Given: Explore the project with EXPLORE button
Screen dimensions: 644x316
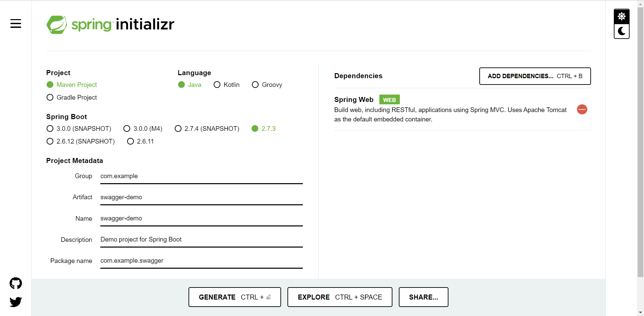Looking at the screenshot, I should [x=340, y=297].
